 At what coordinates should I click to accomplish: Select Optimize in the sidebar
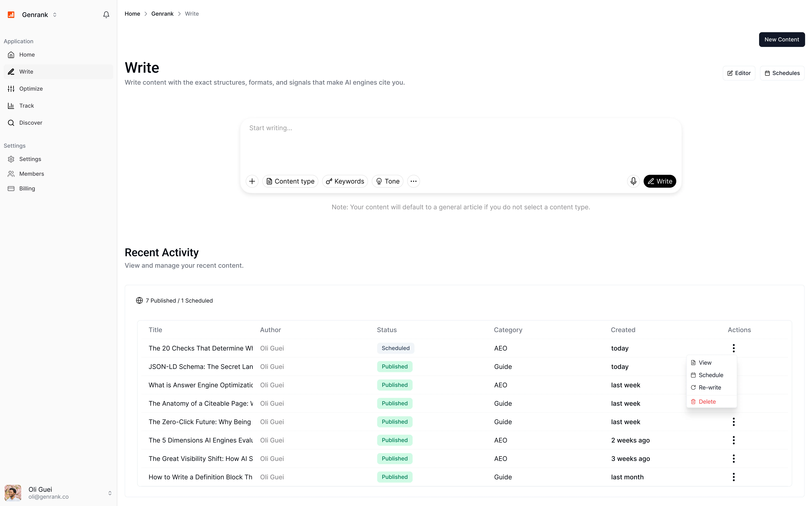[x=31, y=88]
